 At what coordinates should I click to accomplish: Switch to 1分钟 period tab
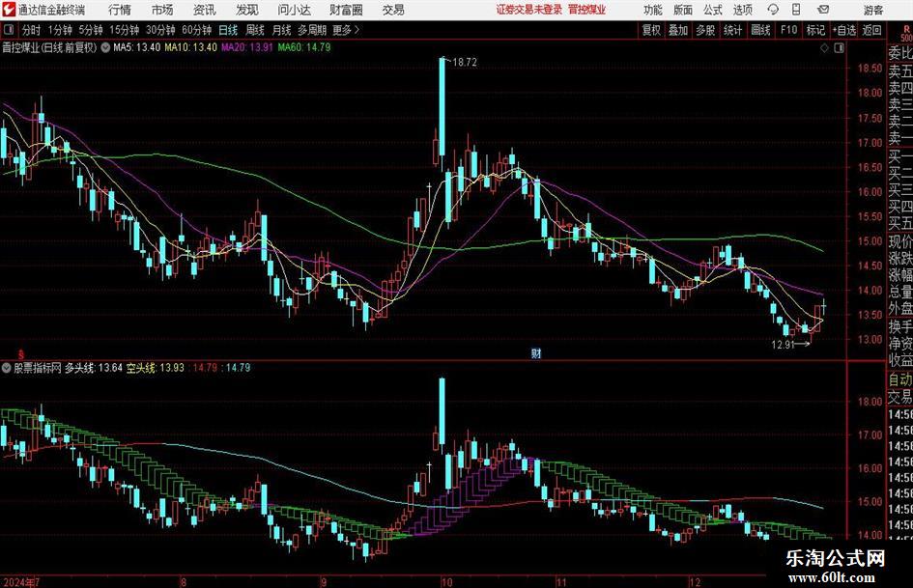pyautogui.click(x=60, y=30)
